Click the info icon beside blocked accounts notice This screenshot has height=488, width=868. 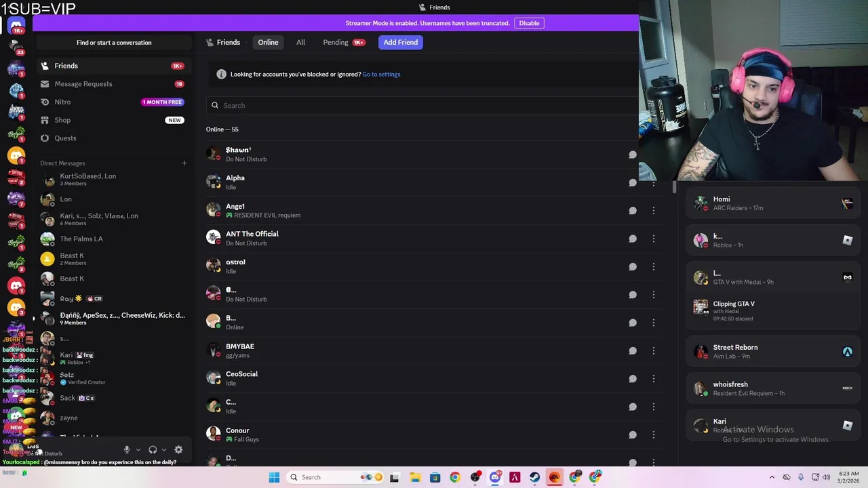click(221, 75)
